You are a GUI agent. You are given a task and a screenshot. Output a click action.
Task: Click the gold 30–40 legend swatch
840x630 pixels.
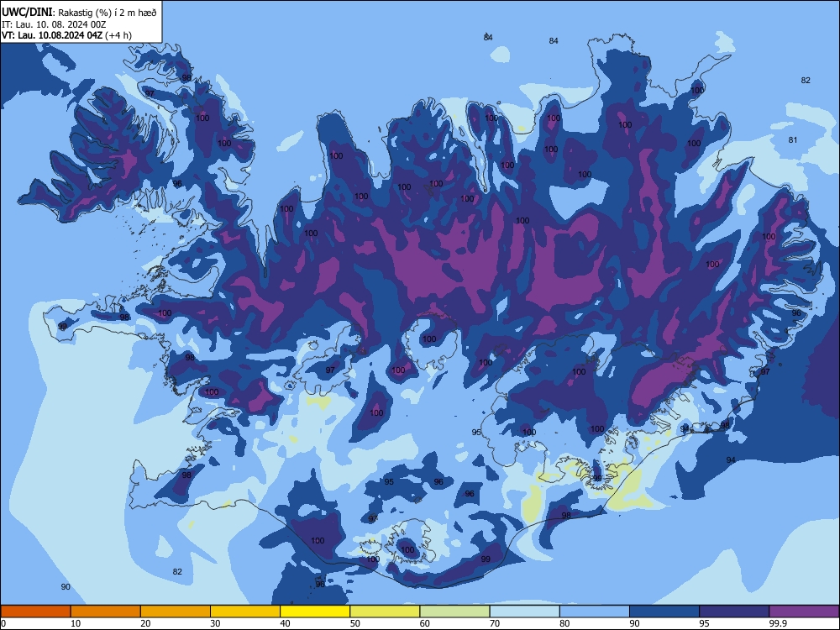coord(245,612)
